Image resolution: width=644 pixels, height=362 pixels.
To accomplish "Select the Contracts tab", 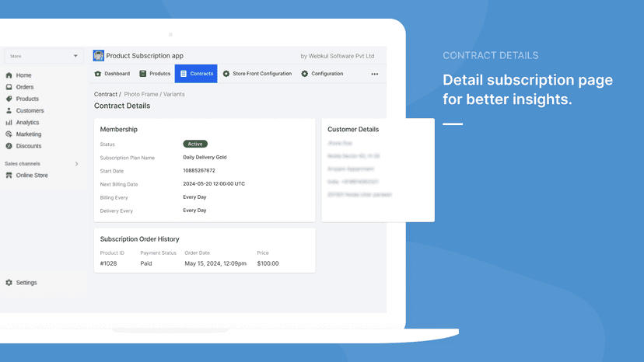I will coord(196,74).
